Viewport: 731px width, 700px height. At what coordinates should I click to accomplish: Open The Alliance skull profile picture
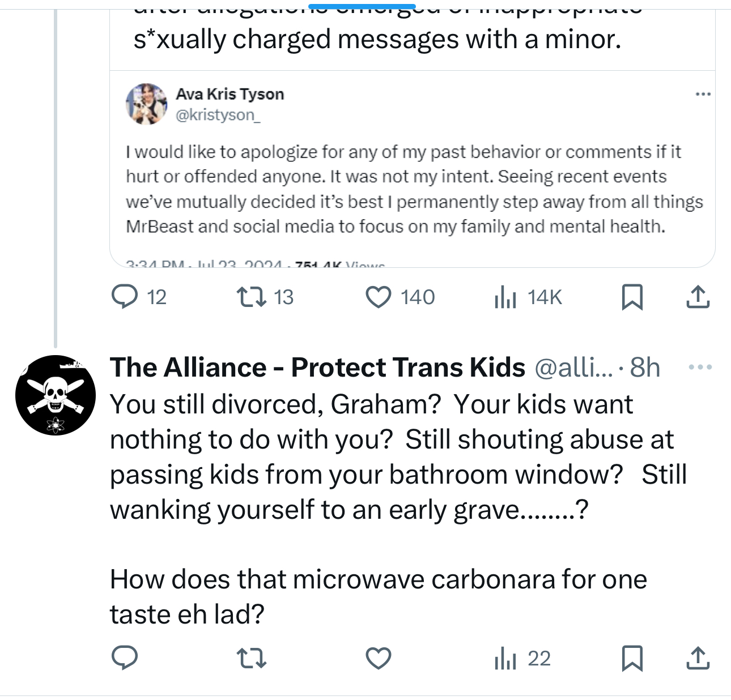tap(56, 395)
